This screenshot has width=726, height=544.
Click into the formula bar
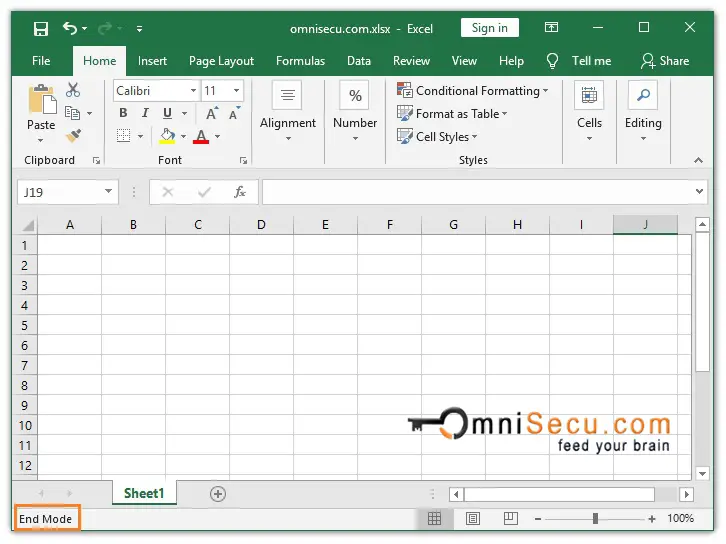coord(477,192)
